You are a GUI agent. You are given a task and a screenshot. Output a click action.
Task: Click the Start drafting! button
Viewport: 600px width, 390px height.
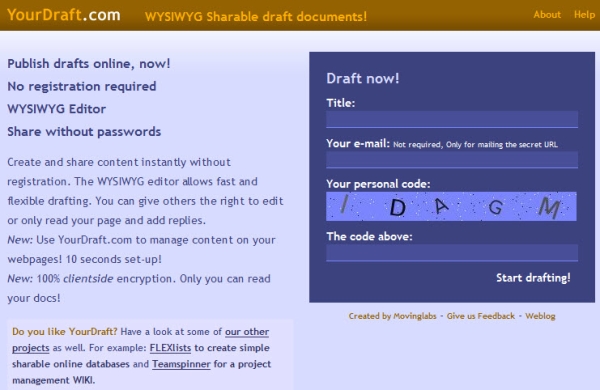point(533,277)
